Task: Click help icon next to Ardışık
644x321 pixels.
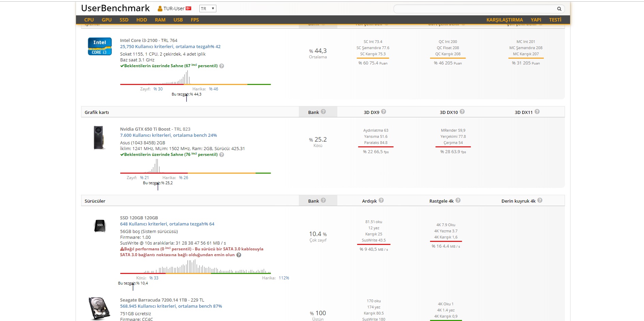Action: 381,200
